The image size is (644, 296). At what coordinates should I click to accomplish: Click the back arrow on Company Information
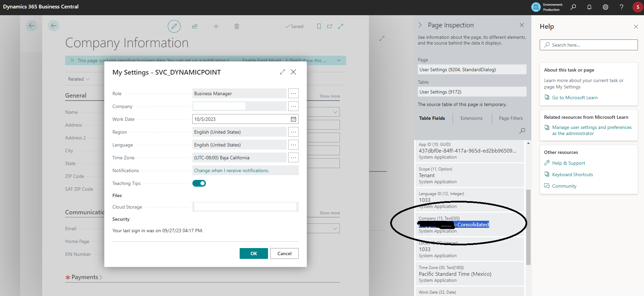point(53,26)
